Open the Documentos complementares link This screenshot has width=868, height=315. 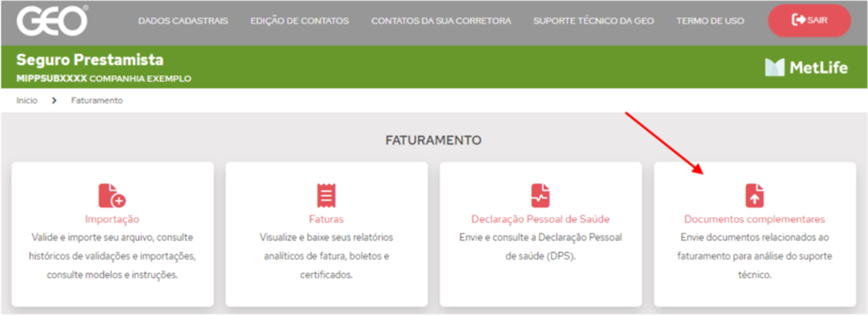tap(755, 219)
